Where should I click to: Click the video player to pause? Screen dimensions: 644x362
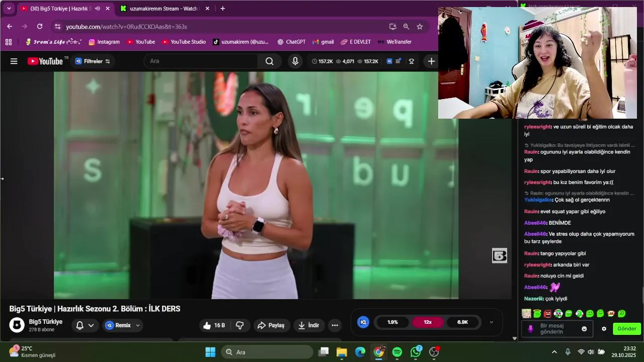coord(256,185)
